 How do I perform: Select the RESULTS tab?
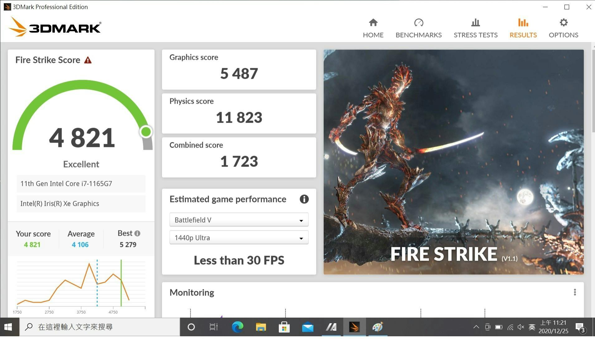(523, 28)
